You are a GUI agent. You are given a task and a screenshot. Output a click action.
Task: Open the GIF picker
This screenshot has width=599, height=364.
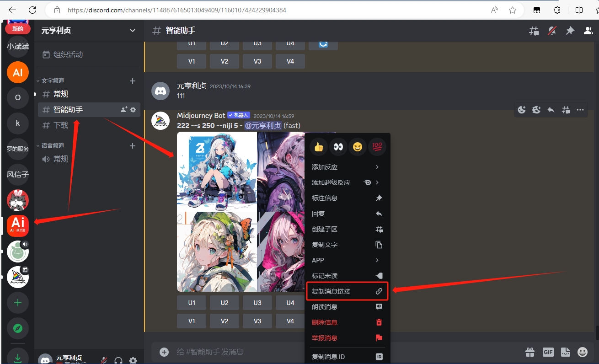point(548,352)
